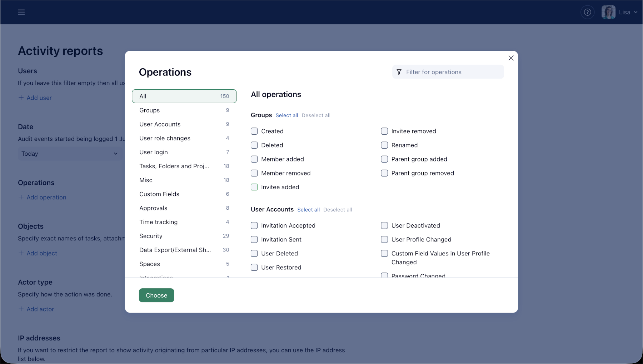Click the plus icon beside Add user
The image size is (643, 364).
[x=21, y=98]
